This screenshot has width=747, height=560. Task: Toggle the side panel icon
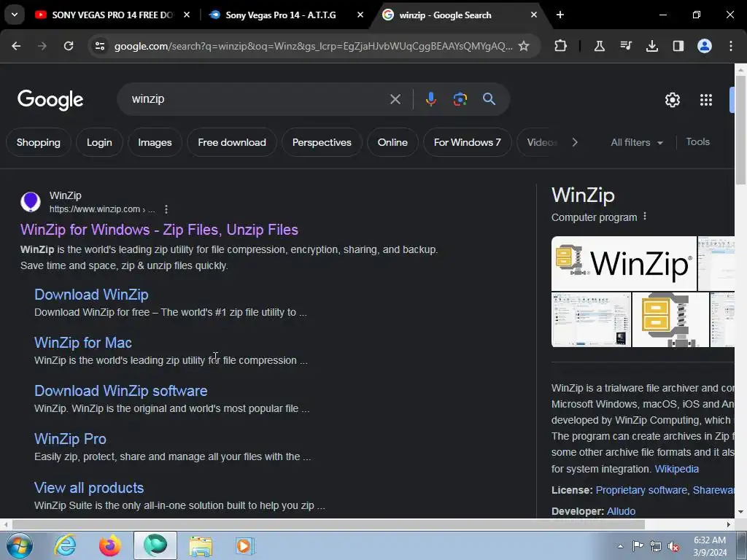[678, 46]
